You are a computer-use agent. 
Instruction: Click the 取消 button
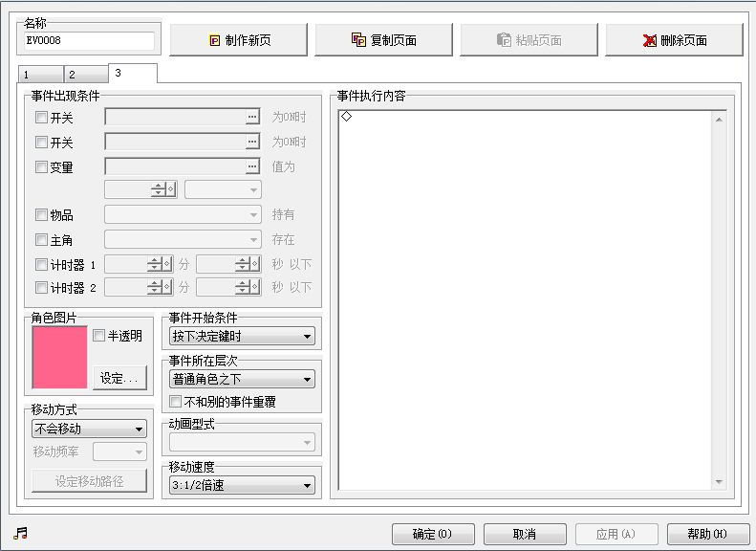(x=525, y=534)
